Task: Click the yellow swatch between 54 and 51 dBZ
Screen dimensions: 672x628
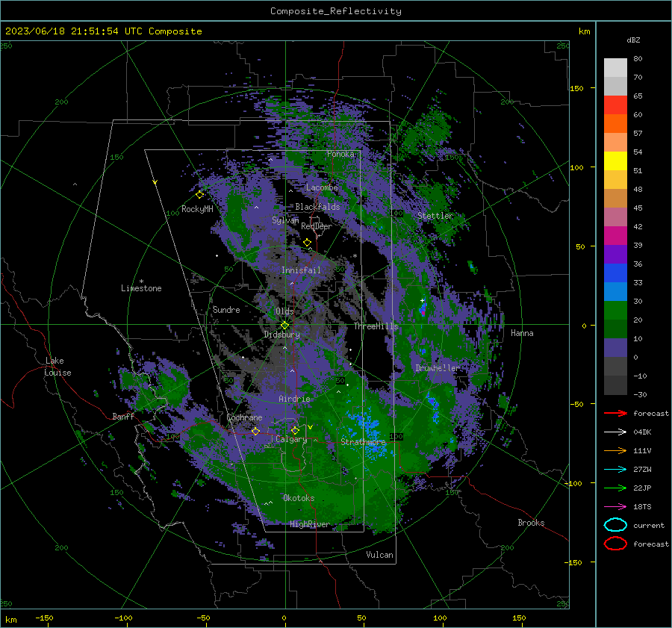Action: pos(615,161)
